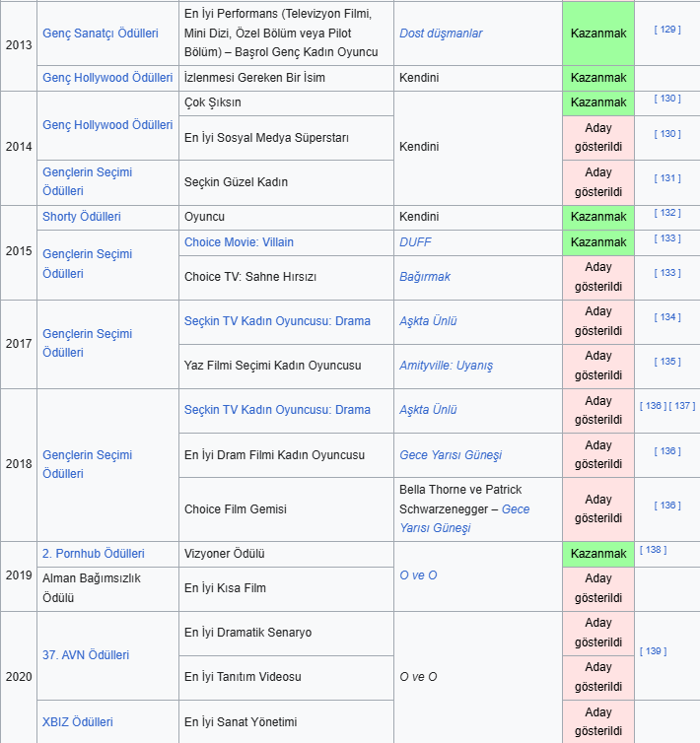Click the Dost düşmanlar title link
Image resolution: width=700 pixels, height=743 pixels.
[x=441, y=34]
